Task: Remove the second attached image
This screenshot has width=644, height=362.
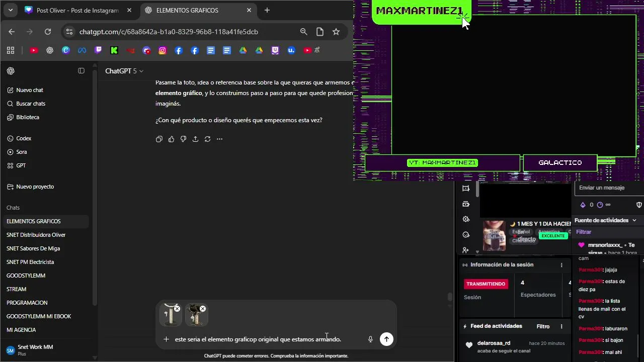Action: pos(203,309)
